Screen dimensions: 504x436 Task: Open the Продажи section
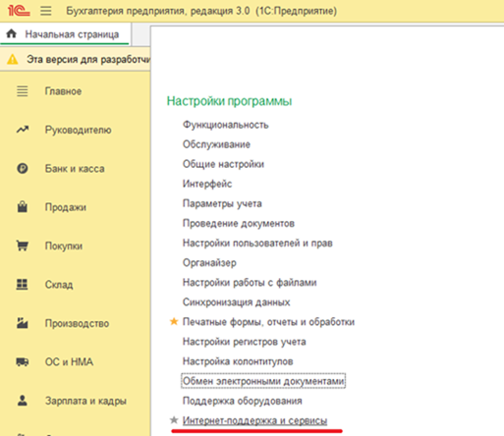click(66, 207)
